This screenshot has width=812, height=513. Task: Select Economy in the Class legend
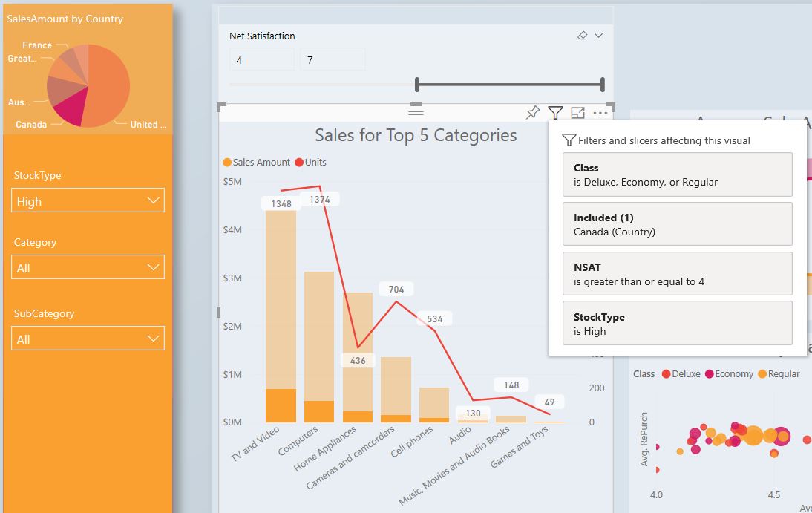(x=709, y=374)
